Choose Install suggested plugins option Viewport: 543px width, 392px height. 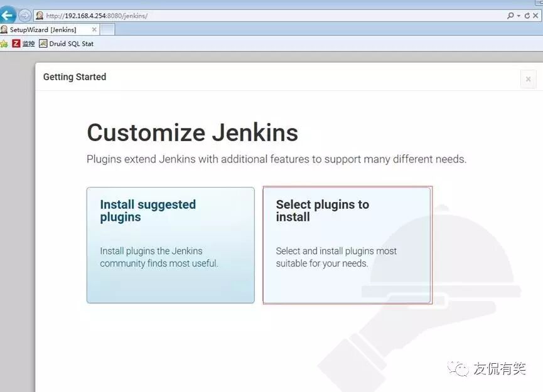click(170, 245)
